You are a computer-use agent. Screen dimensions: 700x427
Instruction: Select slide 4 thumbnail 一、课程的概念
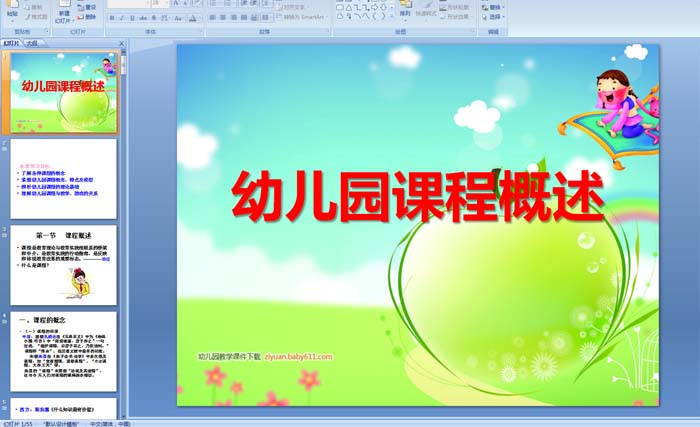64,352
